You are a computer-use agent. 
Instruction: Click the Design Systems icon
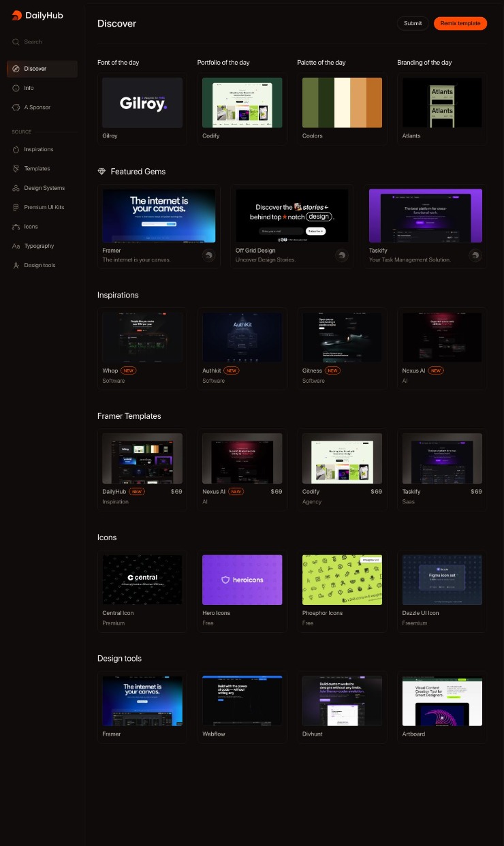16,188
